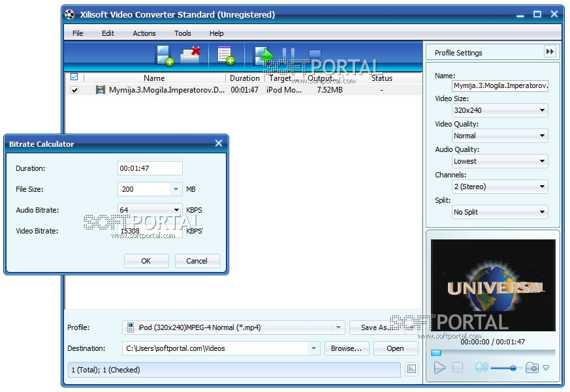The height and width of the screenshot is (392, 570).
Task: Open the Split No Split dropdown
Action: coord(500,212)
